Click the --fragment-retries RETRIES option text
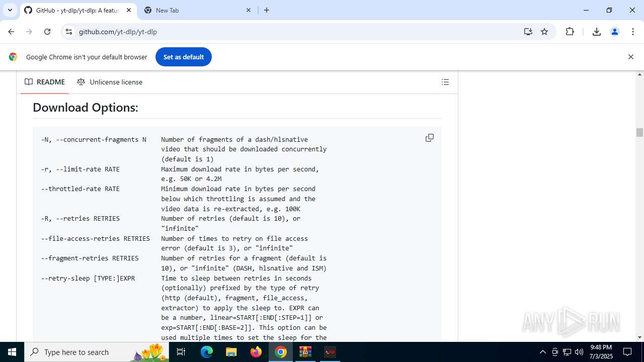Viewport: 644px width, 362px height. [x=90, y=258]
